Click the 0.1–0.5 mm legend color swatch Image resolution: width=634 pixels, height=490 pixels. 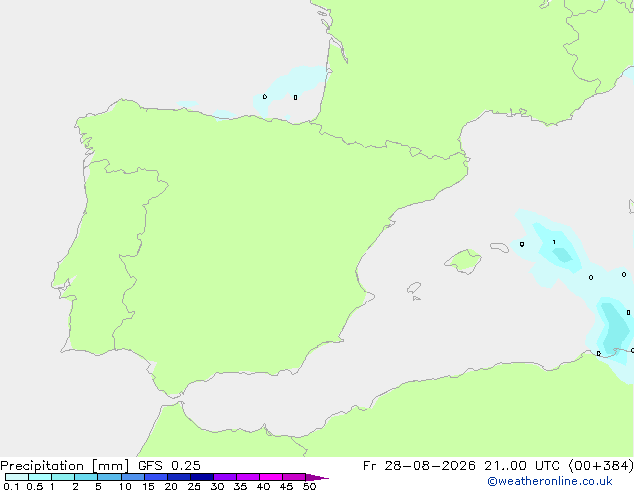click(17, 477)
